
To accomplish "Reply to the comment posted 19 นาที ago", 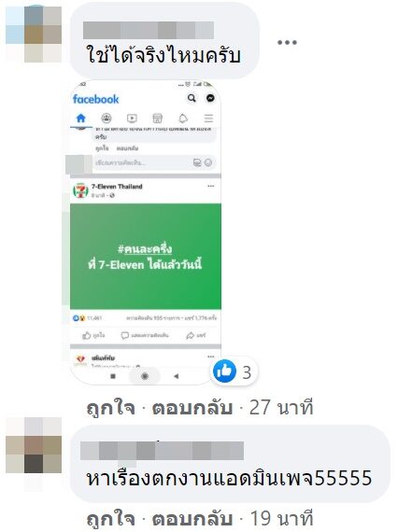I will tap(192, 519).
